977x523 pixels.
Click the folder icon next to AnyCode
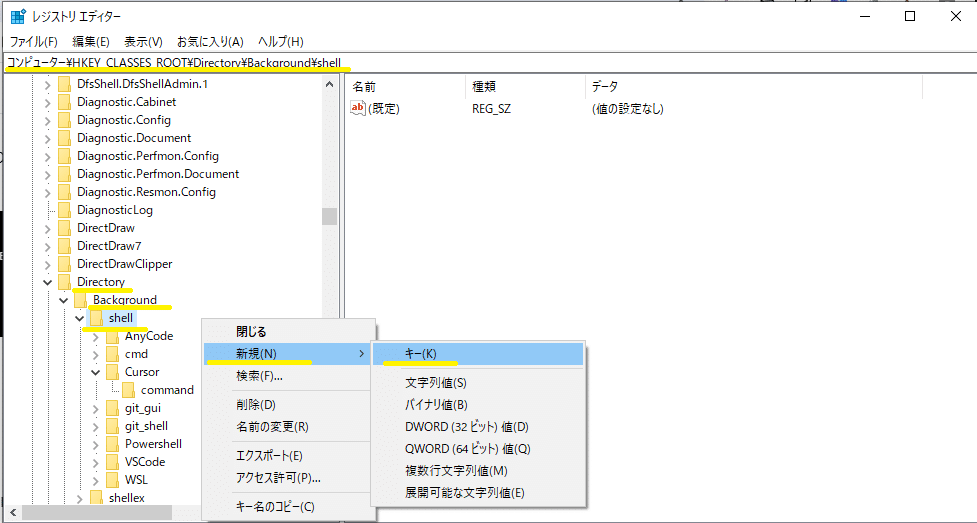coord(112,337)
